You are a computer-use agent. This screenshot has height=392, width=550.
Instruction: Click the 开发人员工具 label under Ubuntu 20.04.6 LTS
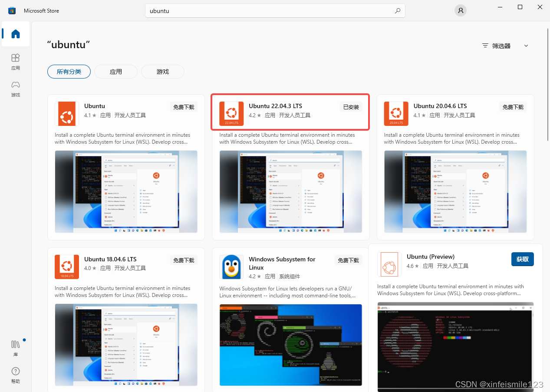pyautogui.click(x=459, y=115)
